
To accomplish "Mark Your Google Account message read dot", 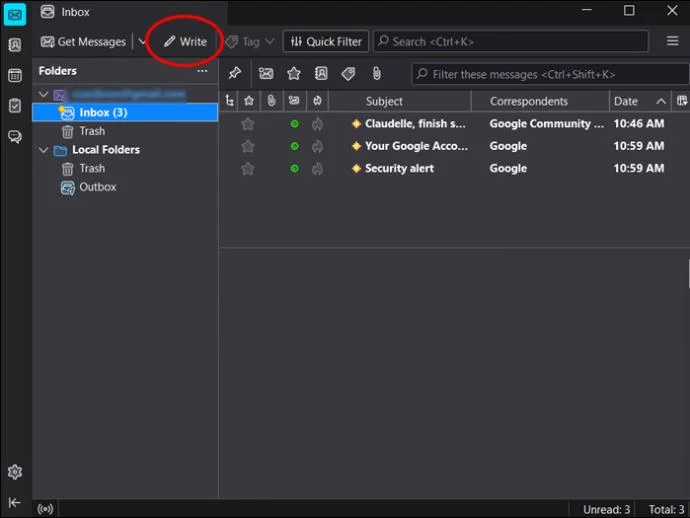I will click(x=294, y=146).
